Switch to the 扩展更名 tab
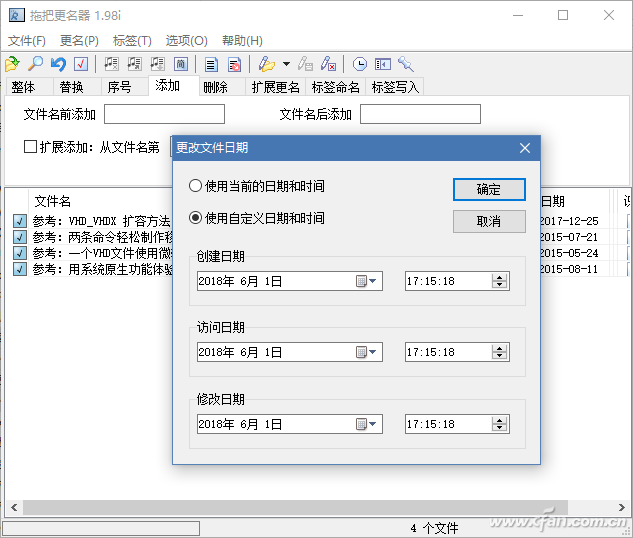The width and height of the screenshot is (633, 538). tap(276, 87)
